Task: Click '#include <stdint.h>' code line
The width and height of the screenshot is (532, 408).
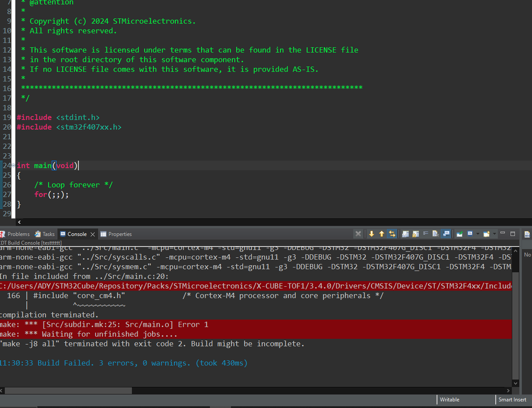Action: click(x=59, y=118)
